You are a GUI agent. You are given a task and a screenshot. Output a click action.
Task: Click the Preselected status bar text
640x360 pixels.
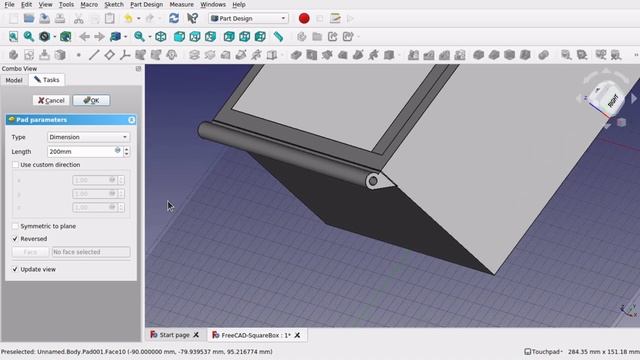[137, 351]
